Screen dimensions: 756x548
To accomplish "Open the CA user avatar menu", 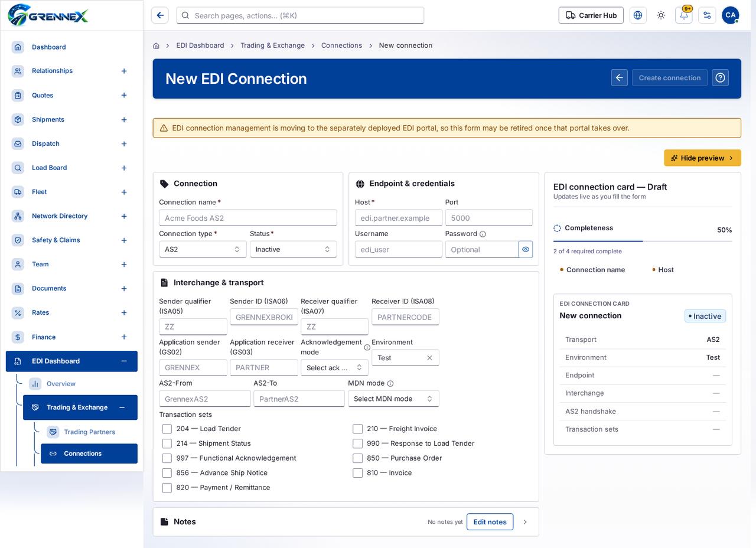I will (731, 15).
